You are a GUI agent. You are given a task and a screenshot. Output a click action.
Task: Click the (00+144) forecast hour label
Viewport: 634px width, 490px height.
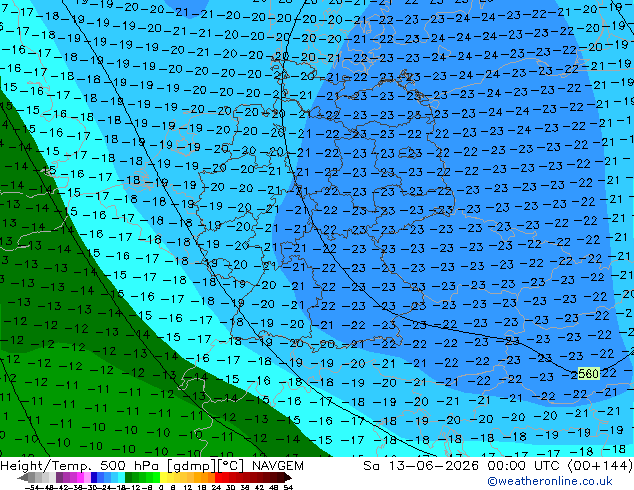point(600,466)
